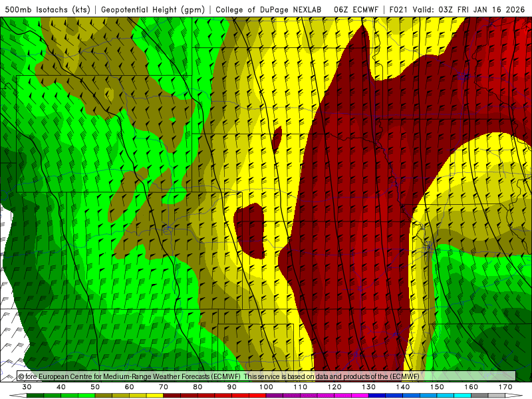Click the 'College of DuPage NEXLAB' label

click(268, 9)
